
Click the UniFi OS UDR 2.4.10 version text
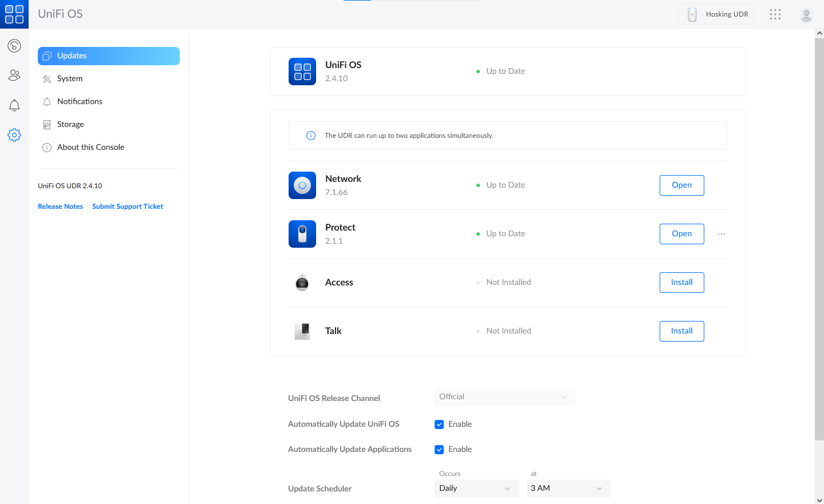click(x=70, y=186)
